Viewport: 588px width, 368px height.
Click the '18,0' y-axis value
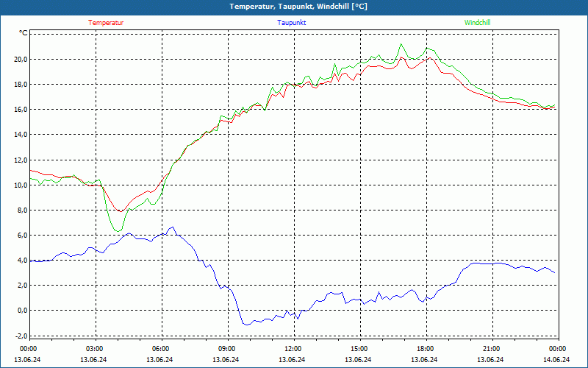point(21,85)
